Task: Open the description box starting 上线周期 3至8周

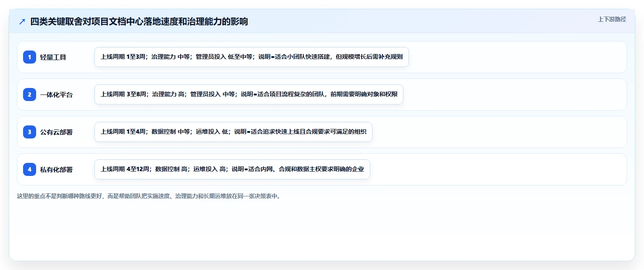Action: click(249, 94)
